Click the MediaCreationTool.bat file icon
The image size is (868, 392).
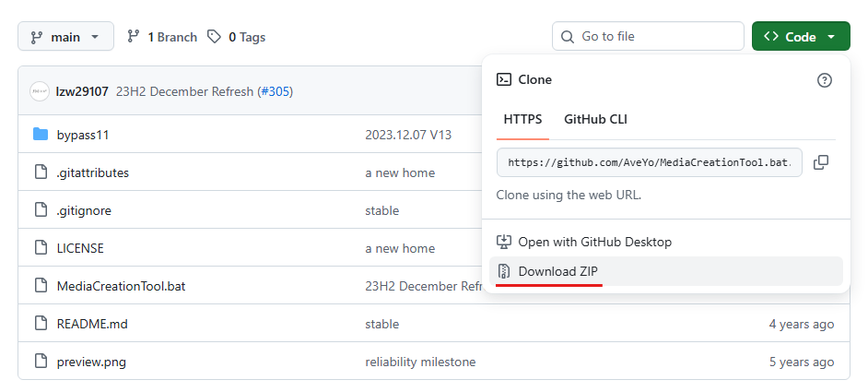(41, 285)
